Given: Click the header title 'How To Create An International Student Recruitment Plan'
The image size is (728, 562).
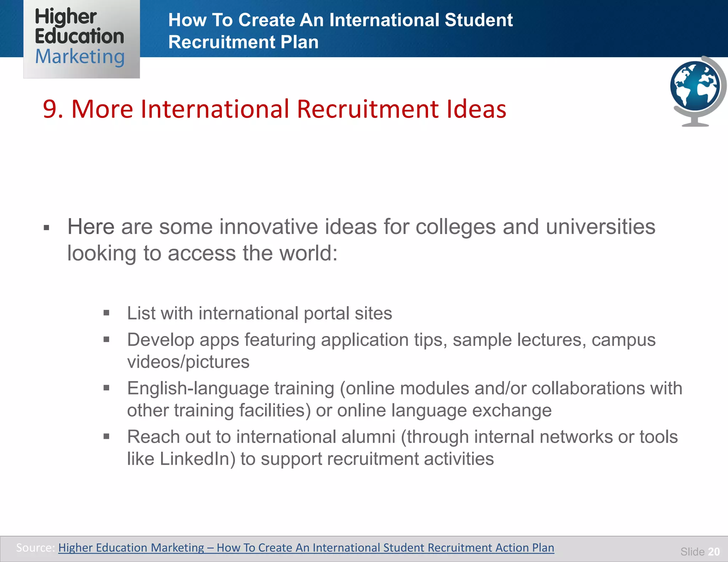Looking at the screenshot, I should coord(340,31).
